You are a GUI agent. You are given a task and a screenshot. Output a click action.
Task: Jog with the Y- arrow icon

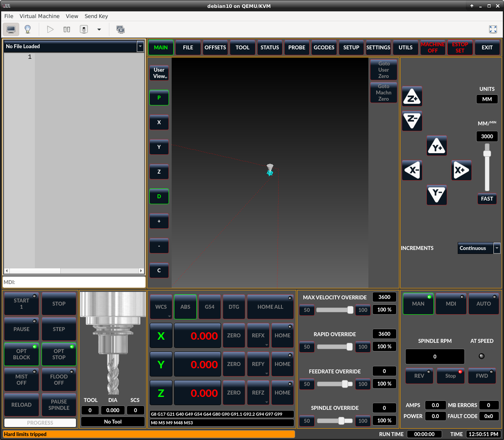click(x=437, y=195)
